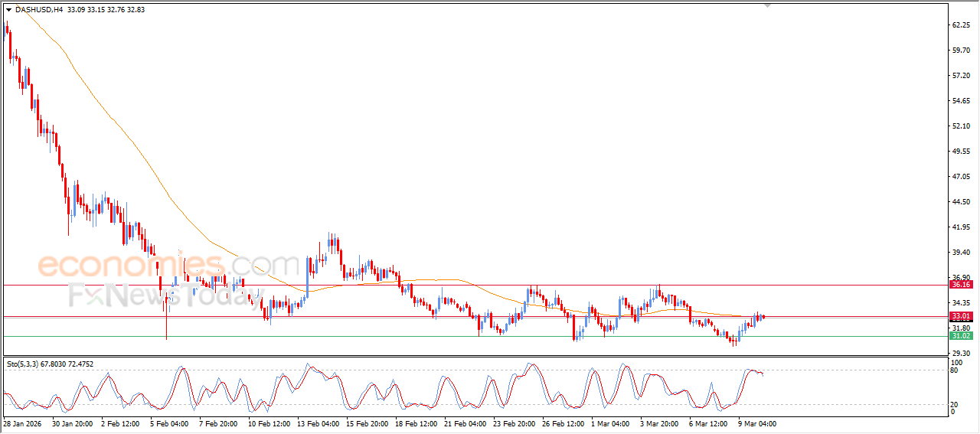Click the 1 Mar 04:00 time label
Viewport: 980px width, 434px height.
[x=610, y=423]
